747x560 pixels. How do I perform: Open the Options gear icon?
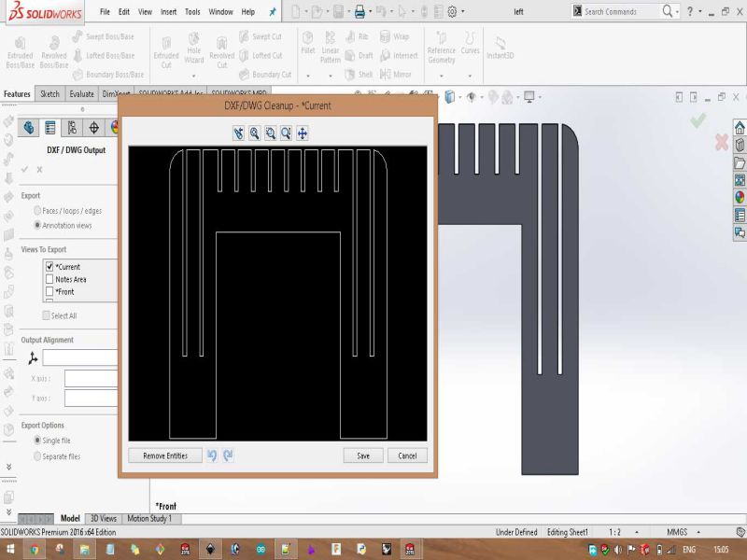pyautogui.click(x=452, y=12)
